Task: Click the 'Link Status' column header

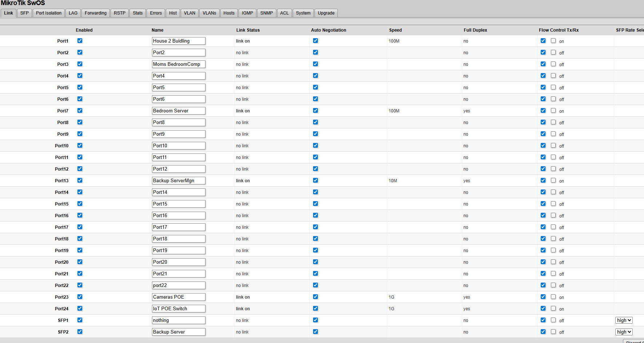Action: (248, 30)
